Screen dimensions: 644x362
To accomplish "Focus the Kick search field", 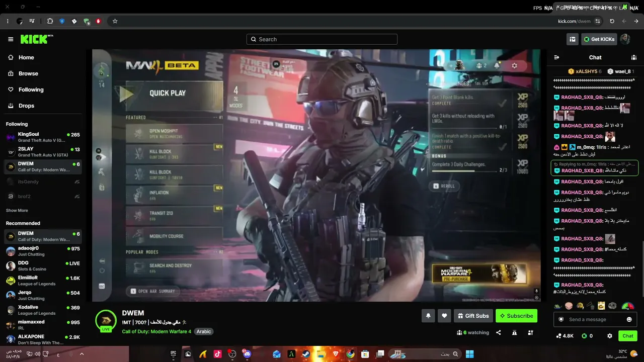I will [x=322, y=39].
